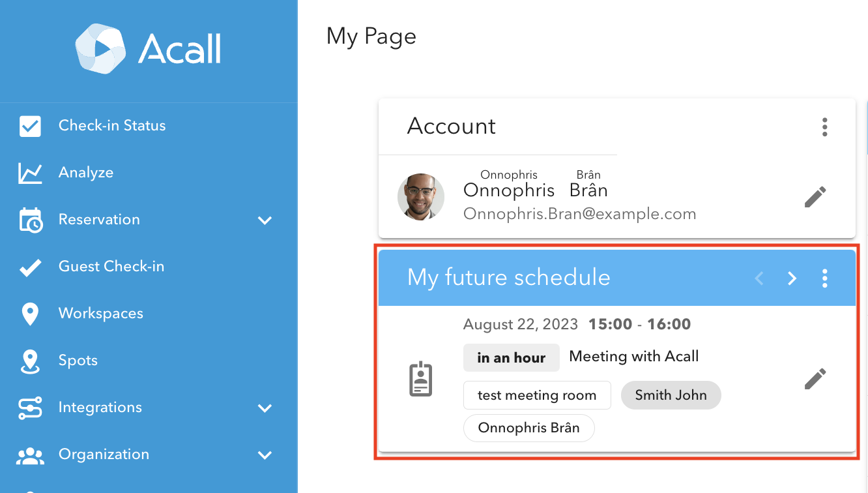
Task: Go to next schedule with right arrow
Action: [x=792, y=278]
